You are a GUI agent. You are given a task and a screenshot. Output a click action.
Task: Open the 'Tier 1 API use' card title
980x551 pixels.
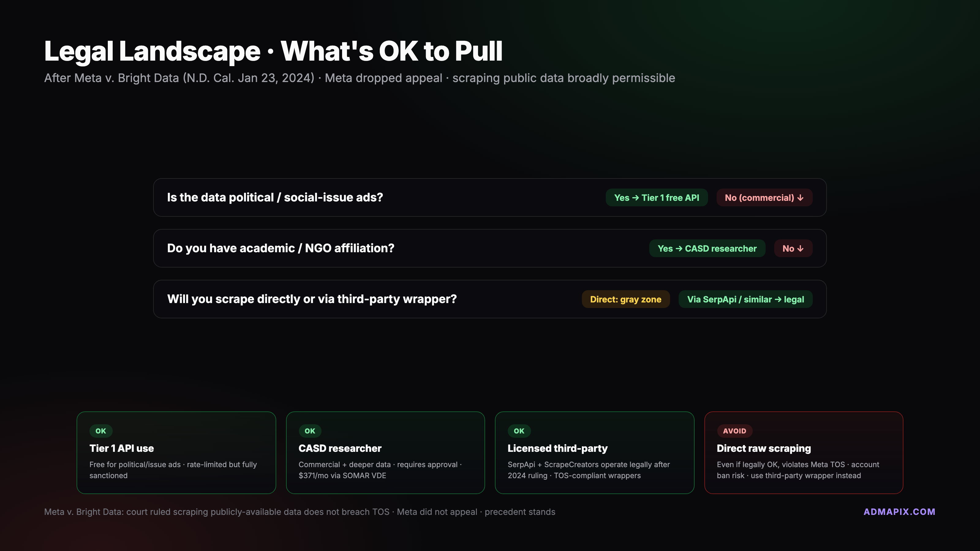tap(122, 448)
